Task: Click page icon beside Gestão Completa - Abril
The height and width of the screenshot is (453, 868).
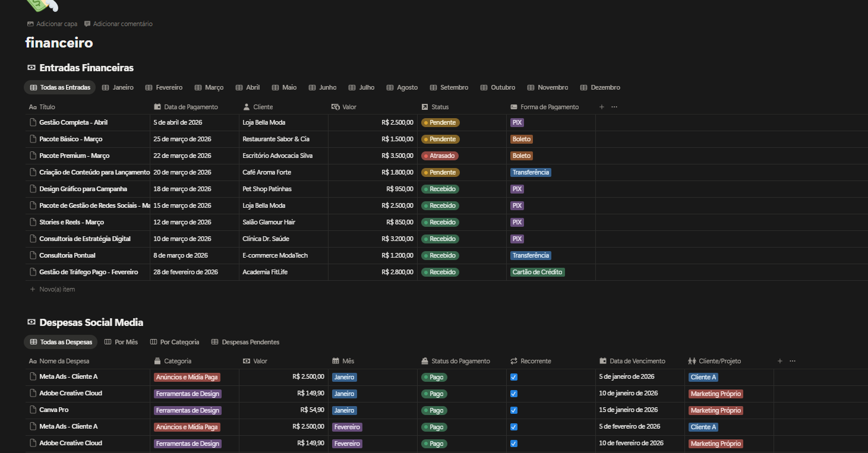Action: click(x=33, y=122)
